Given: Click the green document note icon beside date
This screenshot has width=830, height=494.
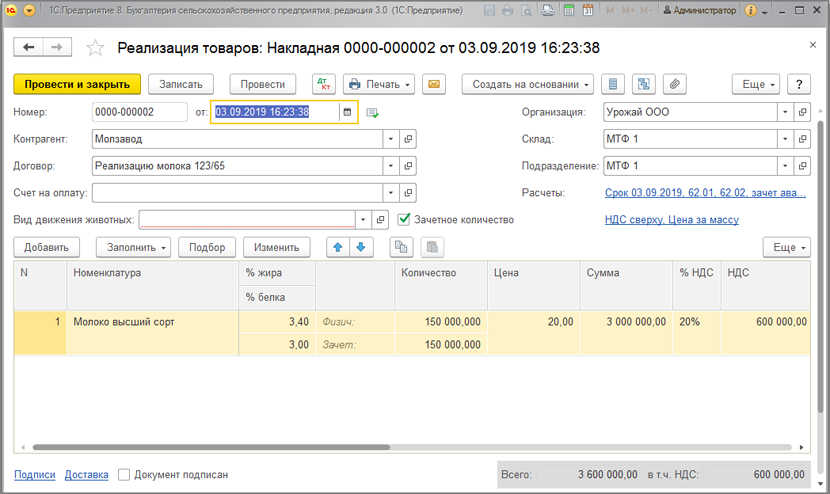Looking at the screenshot, I should click(373, 113).
